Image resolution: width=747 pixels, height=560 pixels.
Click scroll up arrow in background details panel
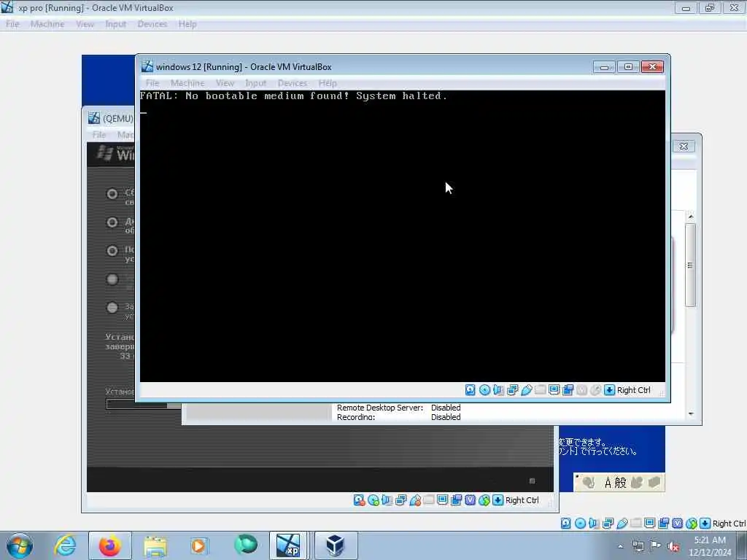pyautogui.click(x=691, y=217)
